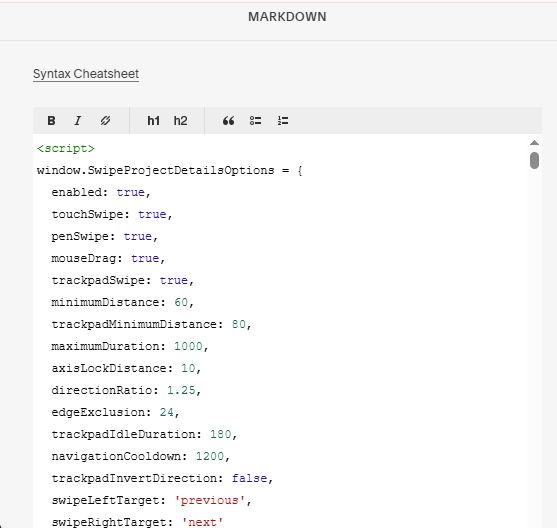The height and width of the screenshot is (528, 557).
Task: Apply heading 2 with the h2 button
Action: [x=180, y=121]
